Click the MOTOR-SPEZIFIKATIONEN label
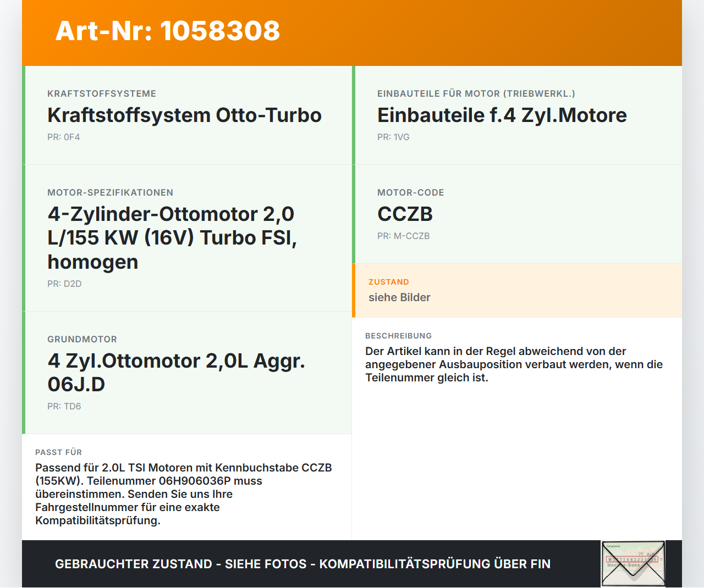This screenshot has height=588, width=704. pos(111,192)
